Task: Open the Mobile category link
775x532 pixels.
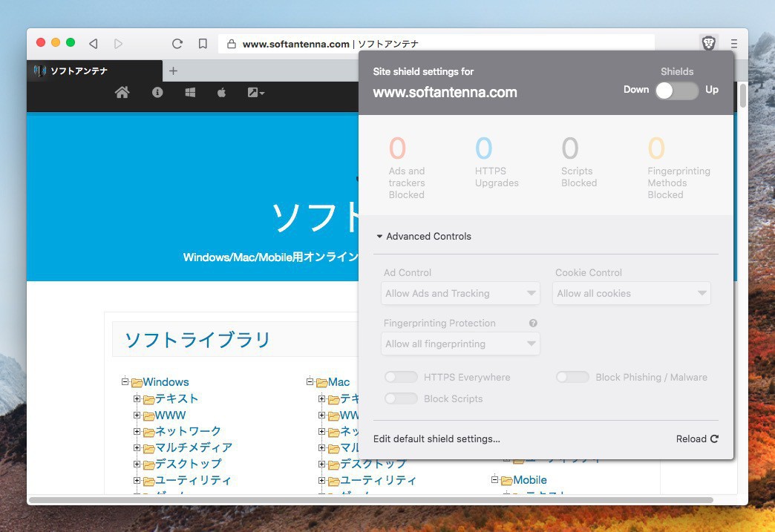Action: [x=530, y=479]
